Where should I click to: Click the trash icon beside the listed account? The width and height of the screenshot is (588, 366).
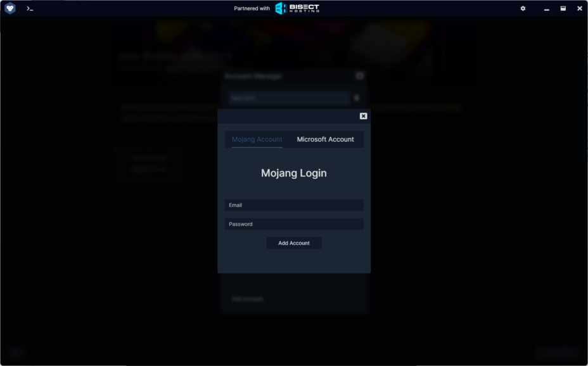pyautogui.click(x=357, y=98)
